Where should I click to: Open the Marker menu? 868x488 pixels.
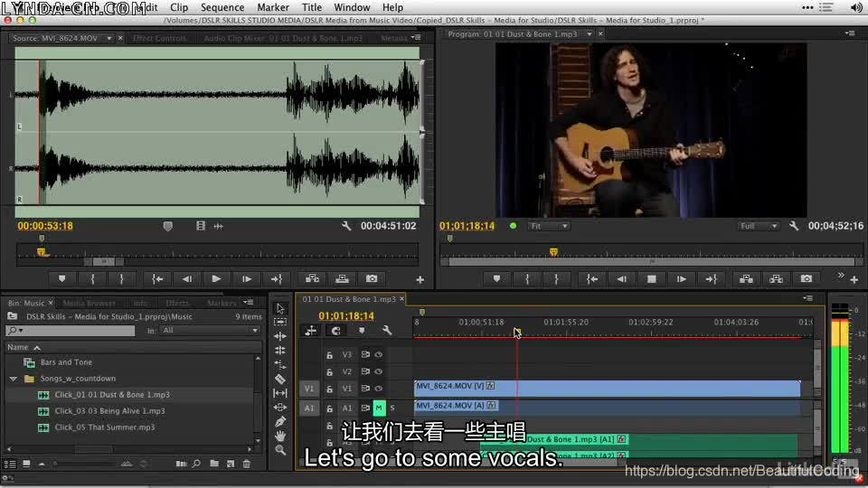tap(273, 8)
